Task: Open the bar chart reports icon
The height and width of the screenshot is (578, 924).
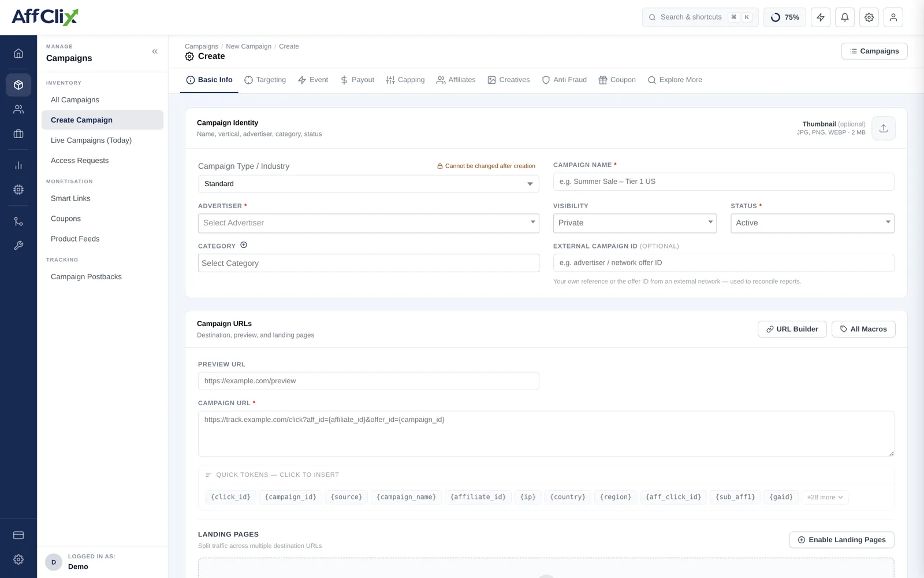Action: (18, 165)
